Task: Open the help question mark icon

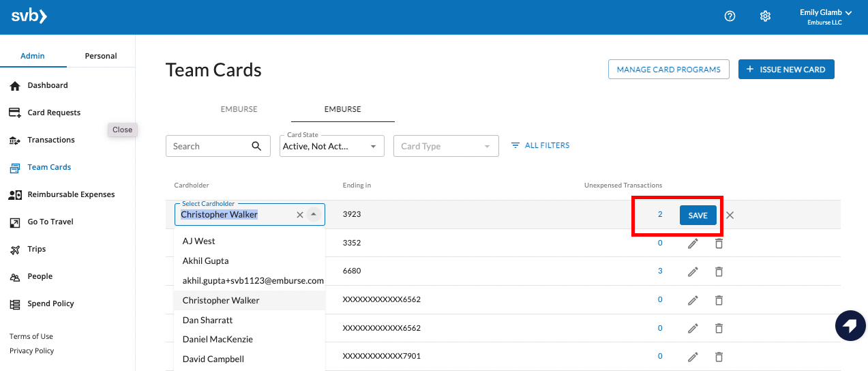Action: click(730, 16)
